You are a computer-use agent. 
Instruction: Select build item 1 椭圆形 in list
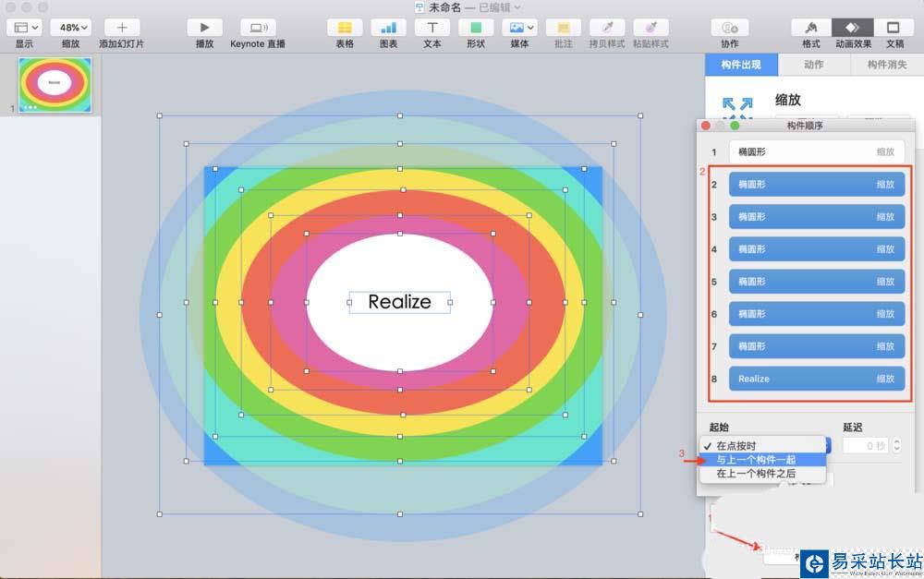point(816,151)
